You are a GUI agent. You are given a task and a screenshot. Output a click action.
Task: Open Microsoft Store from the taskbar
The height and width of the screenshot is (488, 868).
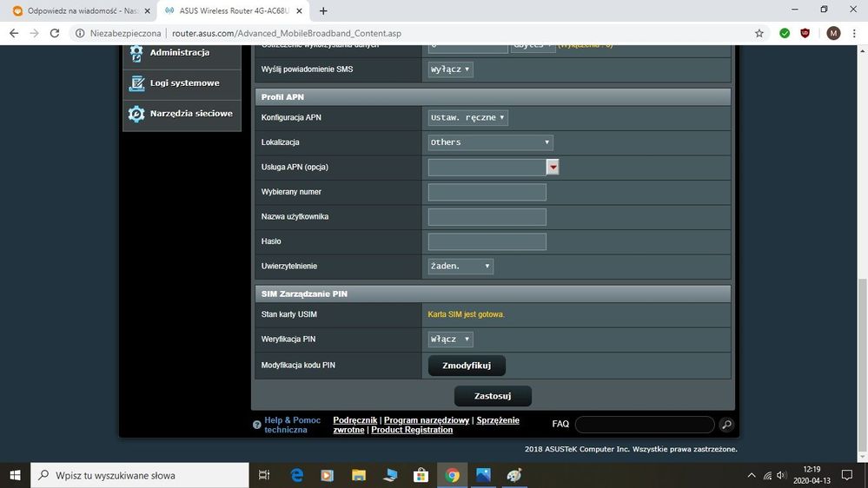tap(421, 475)
